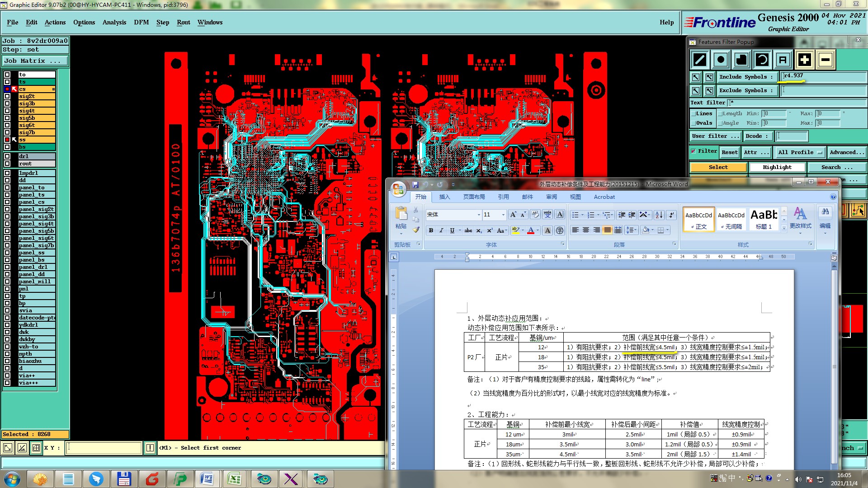This screenshot has width=868, height=488.
Task: Click the pad (dot) feature filter icon
Action: (721, 60)
